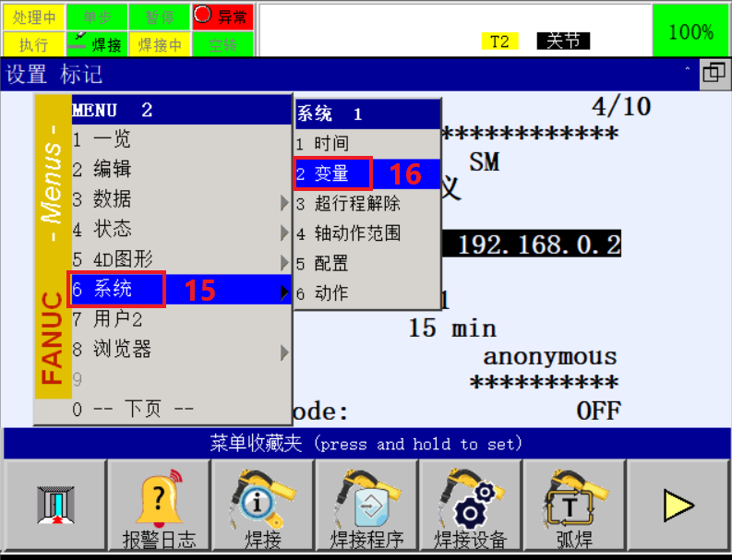Click the 异常 fault status indicator
732x560 pixels.
coord(222,17)
